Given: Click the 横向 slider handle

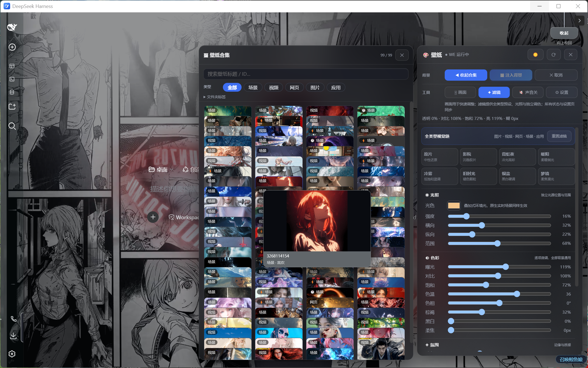Looking at the screenshot, I should click(482, 225).
